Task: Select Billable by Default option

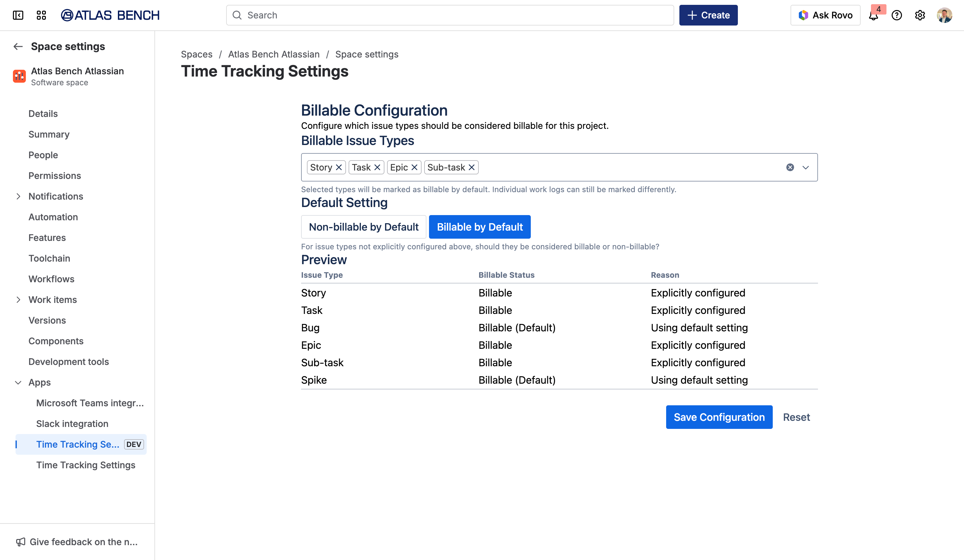Action: 480,227
